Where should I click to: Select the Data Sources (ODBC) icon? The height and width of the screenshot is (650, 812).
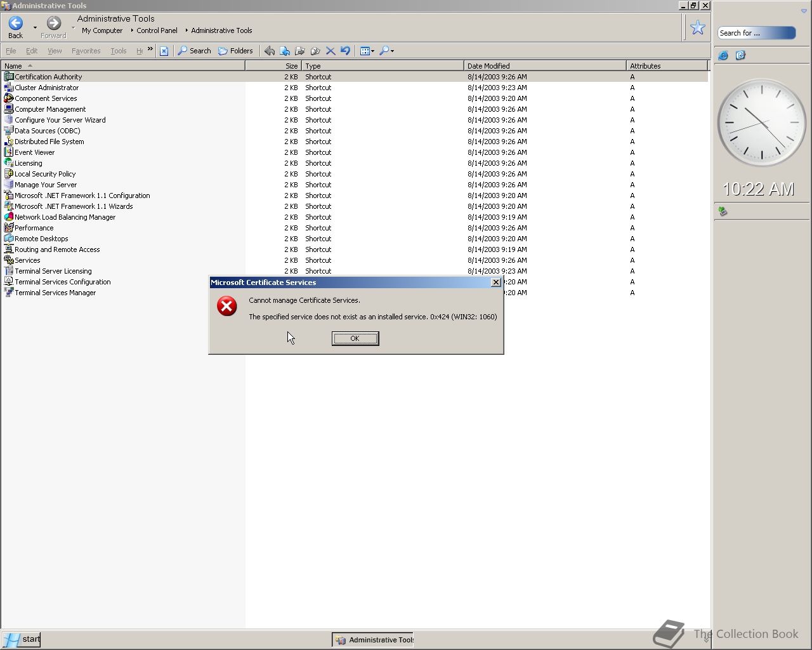[x=9, y=131]
